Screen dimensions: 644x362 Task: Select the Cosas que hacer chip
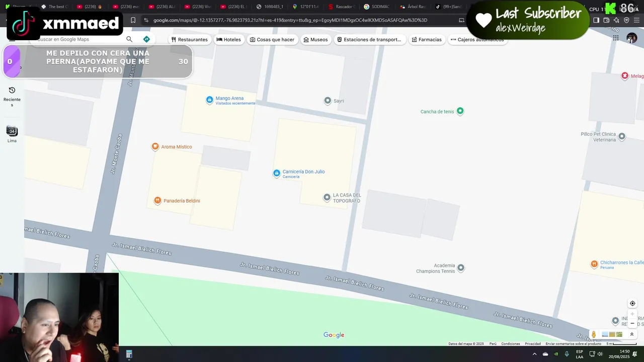(x=272, y=39)
